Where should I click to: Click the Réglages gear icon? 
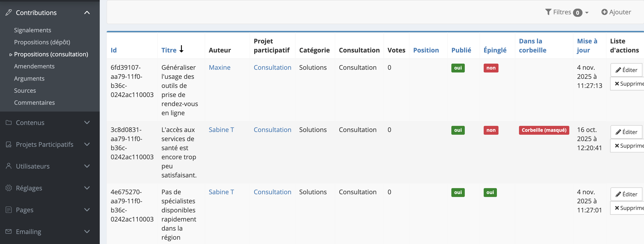tap(9, 188)
